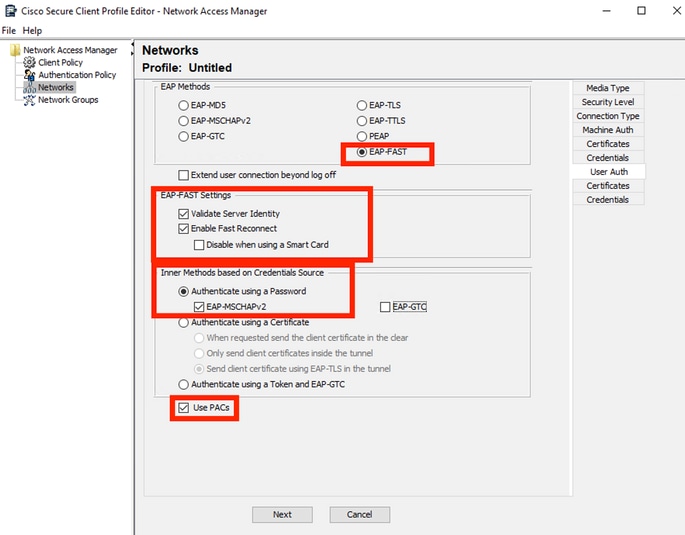Screen dimensions: 685x535
Task: Click the Authentication Policy user icon
Action: 29,75
